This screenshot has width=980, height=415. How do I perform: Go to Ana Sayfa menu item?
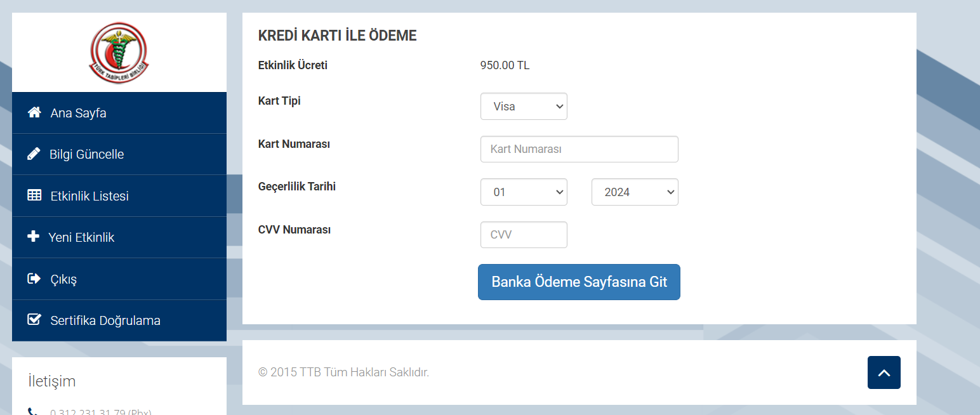point(78,113)
